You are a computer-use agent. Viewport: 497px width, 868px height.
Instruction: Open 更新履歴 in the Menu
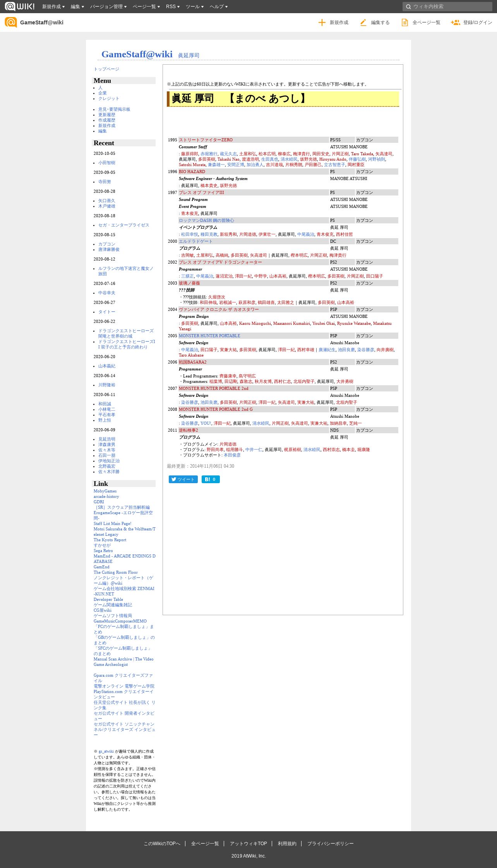point(106,115)
